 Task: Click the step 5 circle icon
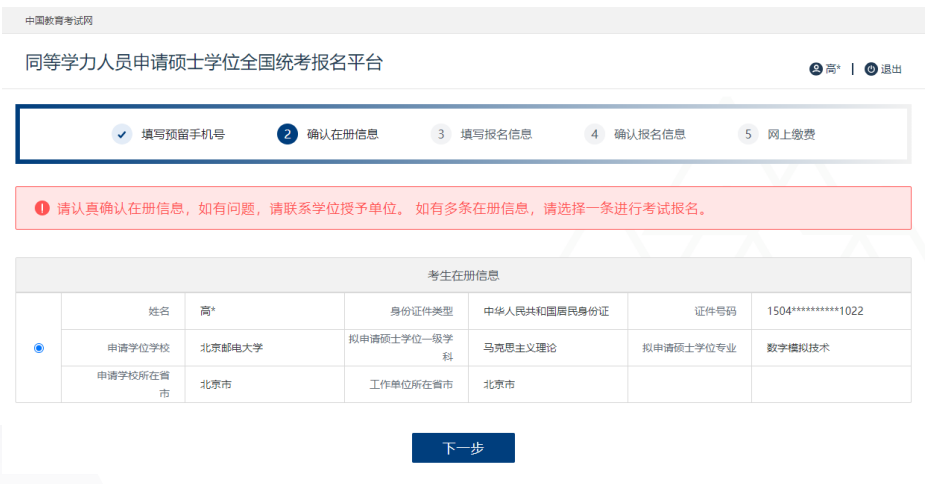coord(748,134)
